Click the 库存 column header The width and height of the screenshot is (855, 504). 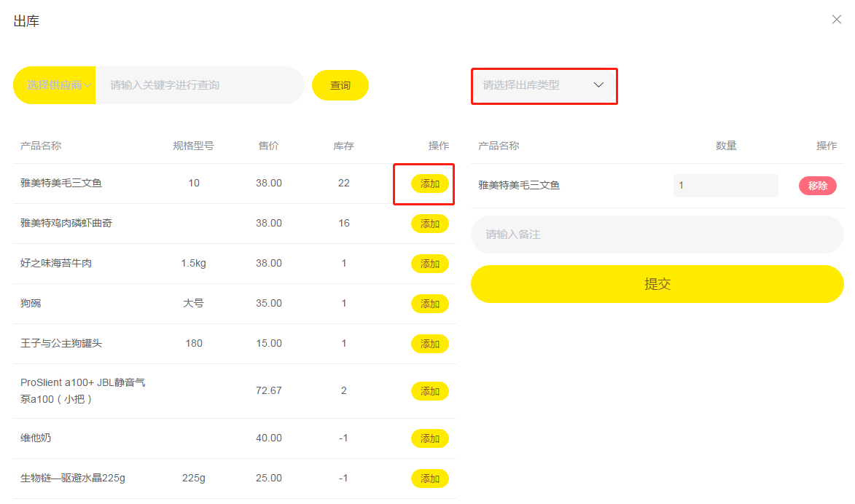tap(343, 146)
